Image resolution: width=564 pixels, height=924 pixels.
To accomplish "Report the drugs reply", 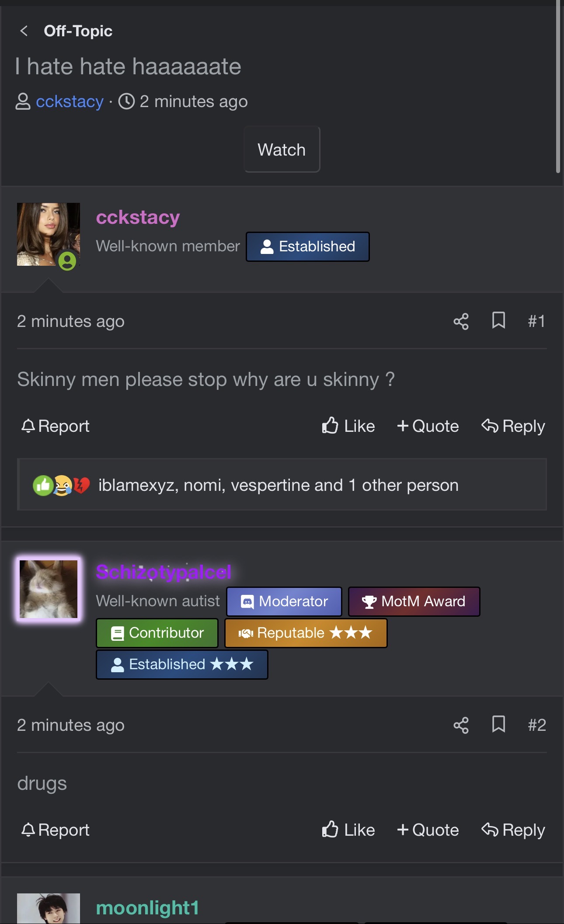I will (56, 830).
